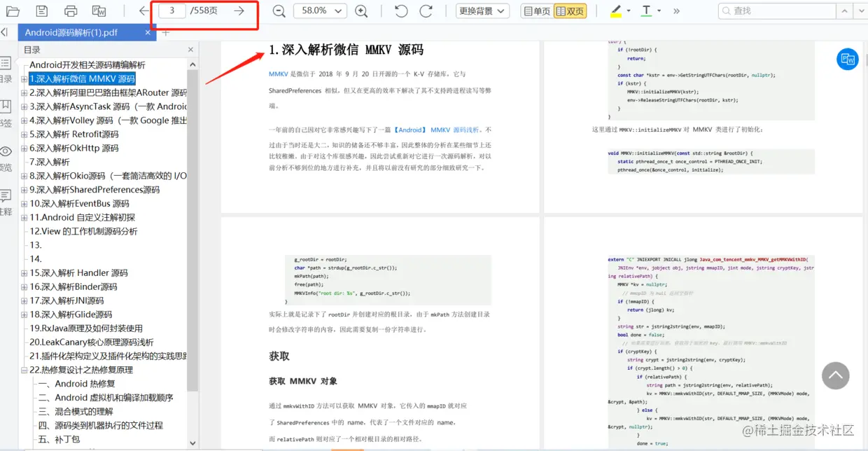Click the page number input field
The height and width of the screenshot is (451, 868).
[x=172, y=11]
